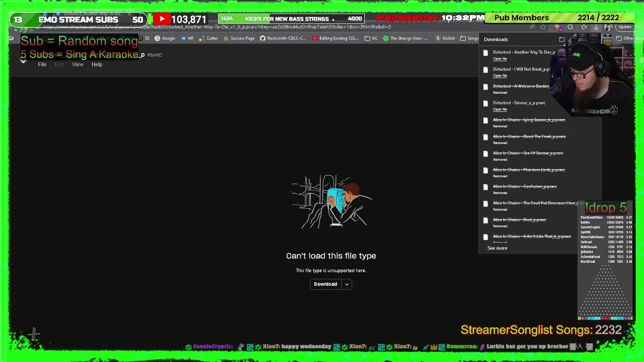Select Alice In Chains - Sea Of Sorrow entry

(x=528, y=153)
